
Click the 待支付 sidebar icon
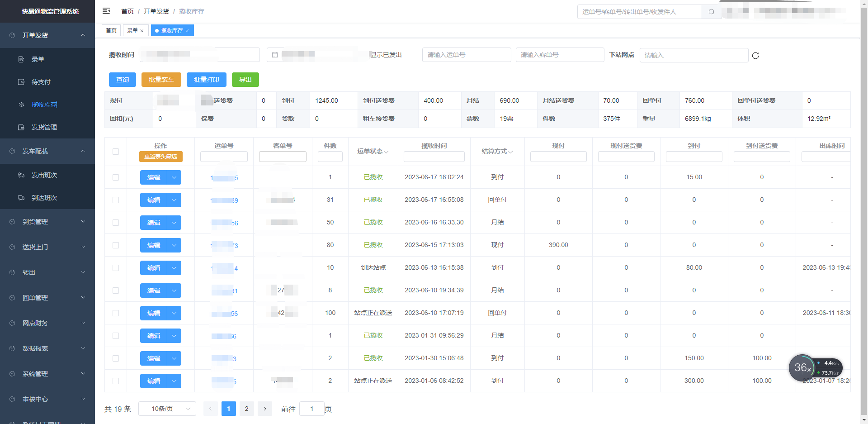[21, 82]
